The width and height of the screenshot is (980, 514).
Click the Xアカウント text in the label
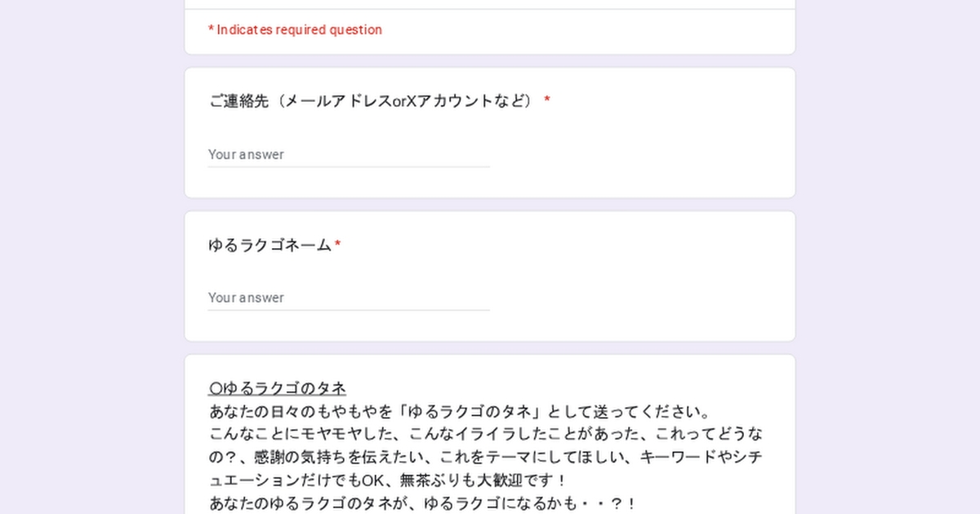click(449, 101)
